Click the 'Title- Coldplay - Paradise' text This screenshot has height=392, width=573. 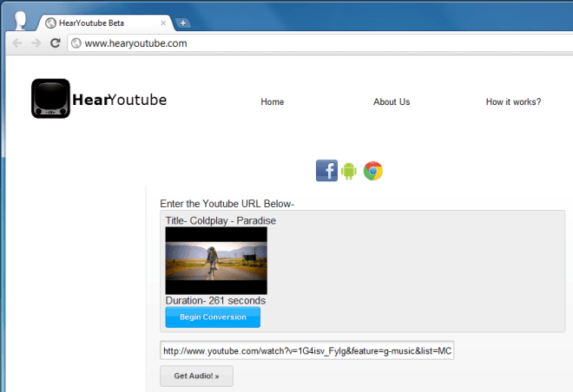click(221, 220)
